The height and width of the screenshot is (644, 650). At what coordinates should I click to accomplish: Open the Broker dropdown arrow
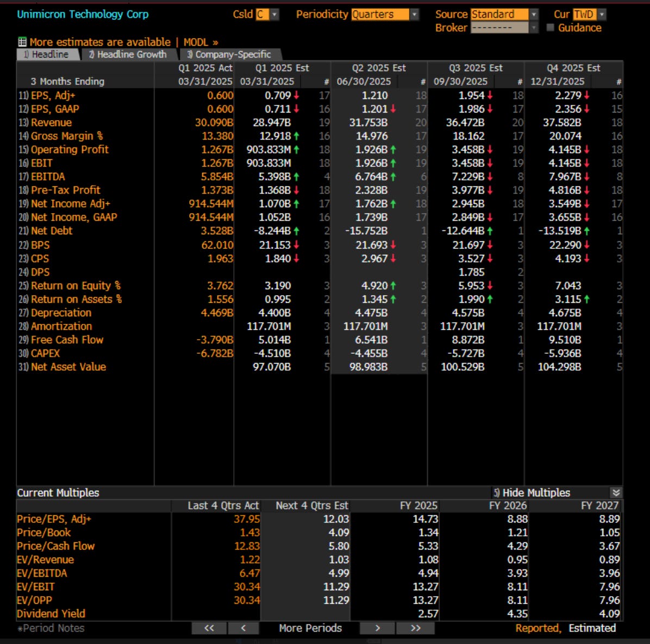534,28
